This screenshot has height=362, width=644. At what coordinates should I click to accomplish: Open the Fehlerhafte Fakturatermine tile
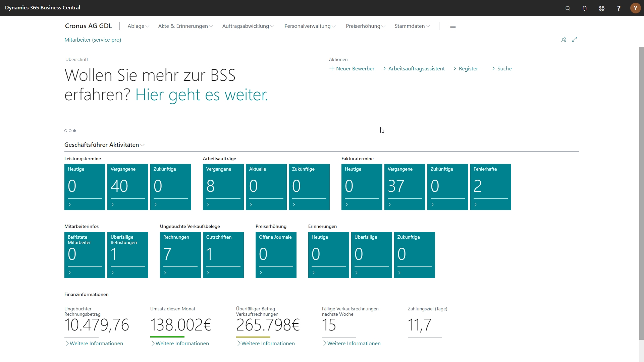pyautogui.click(x=490, y=187)
